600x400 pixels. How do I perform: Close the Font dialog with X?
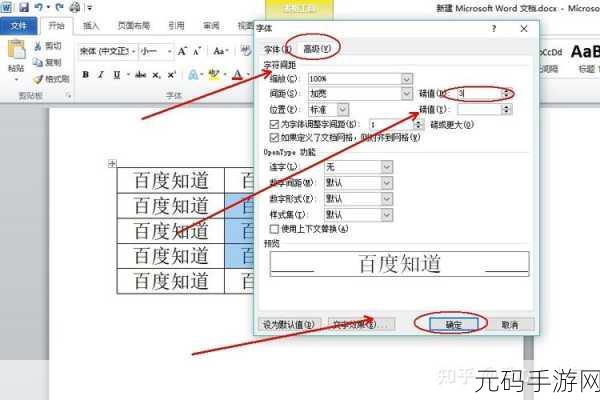[x=524, y=29]
